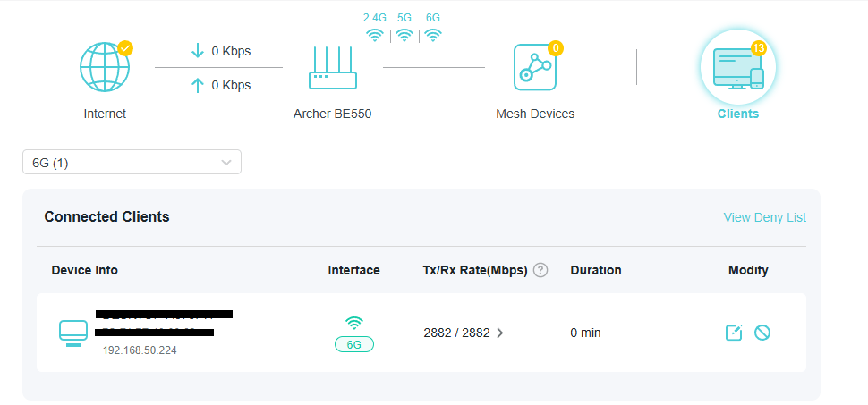Open the 6G (1) band filter dropdown
The image size is (868, 405).
click(x=132, y=162)
